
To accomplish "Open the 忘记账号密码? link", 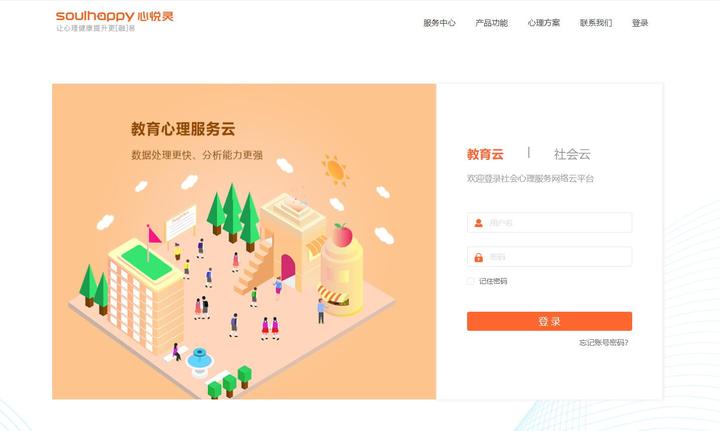I will point(604,342).
